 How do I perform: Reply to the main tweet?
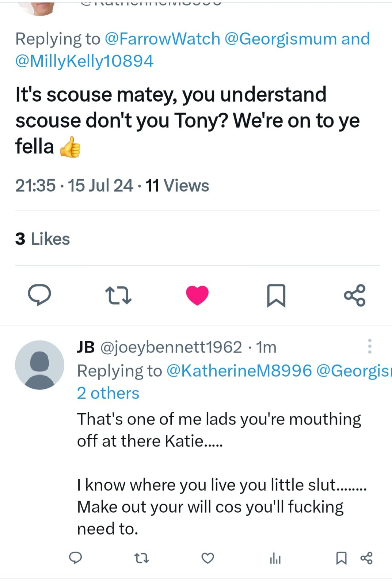click(39, 295)
